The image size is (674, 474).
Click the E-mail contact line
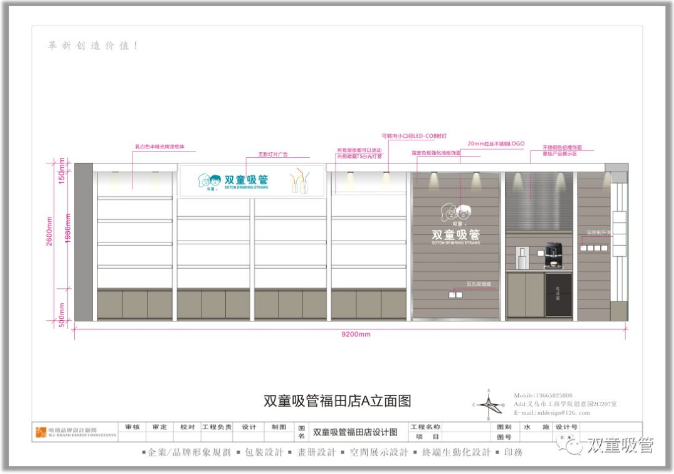point(551,411)
